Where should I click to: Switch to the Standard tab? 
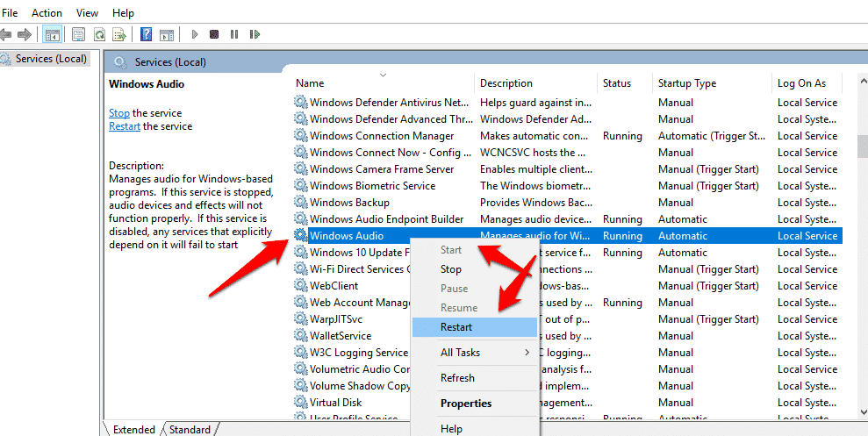pos(190,429)
